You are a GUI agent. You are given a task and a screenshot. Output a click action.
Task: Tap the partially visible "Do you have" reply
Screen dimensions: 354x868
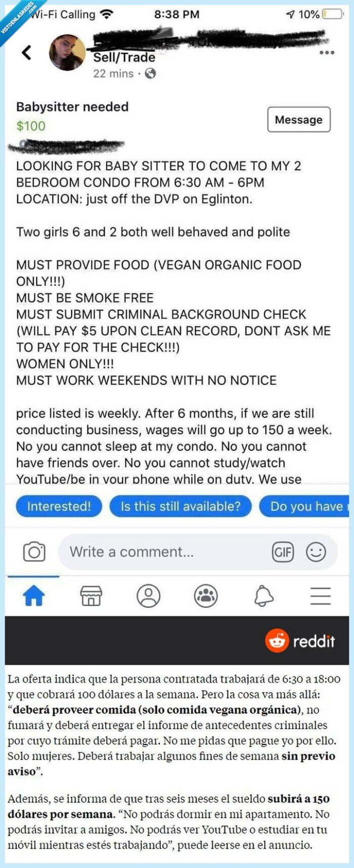pyautogui.click(x=305, y=507)
